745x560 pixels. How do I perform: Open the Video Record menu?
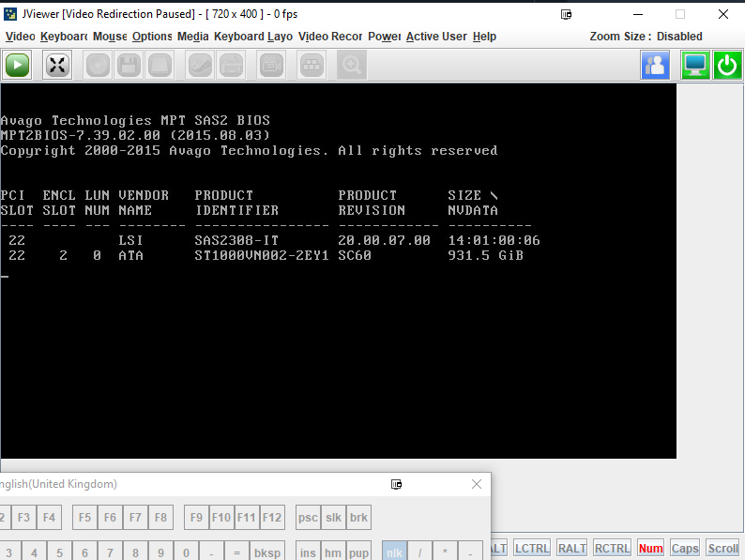330,37
